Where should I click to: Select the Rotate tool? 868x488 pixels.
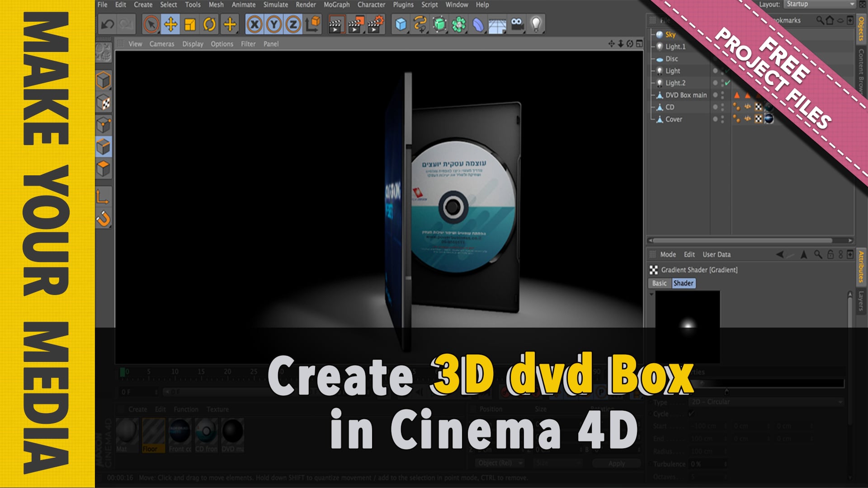210,25
